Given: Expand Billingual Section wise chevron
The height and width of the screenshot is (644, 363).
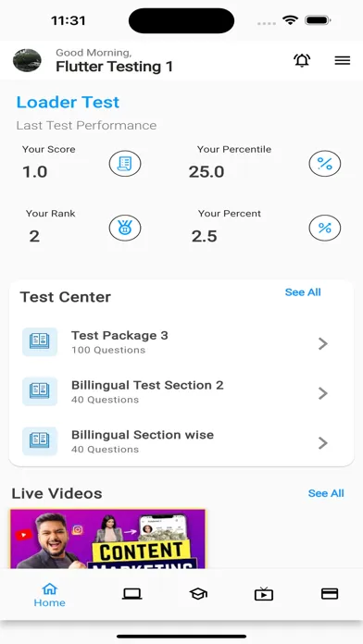Looking at the screenshot, I should point(323,442).
